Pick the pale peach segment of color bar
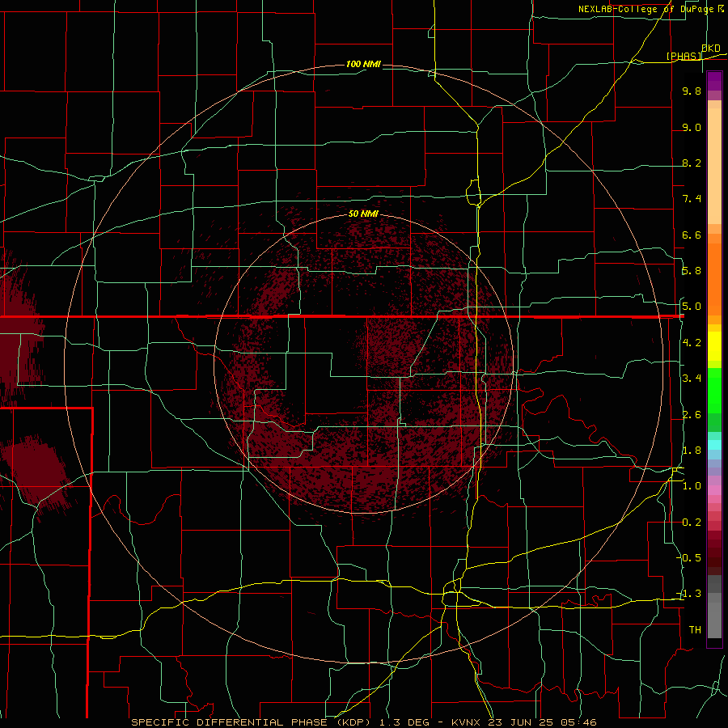 [714, 166]
